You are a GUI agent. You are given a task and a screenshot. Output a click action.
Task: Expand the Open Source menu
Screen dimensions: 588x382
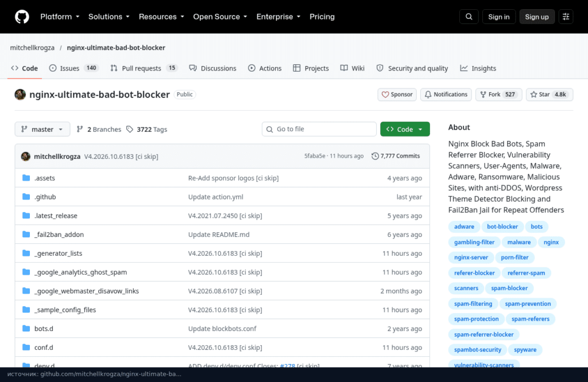click(220, 17)
